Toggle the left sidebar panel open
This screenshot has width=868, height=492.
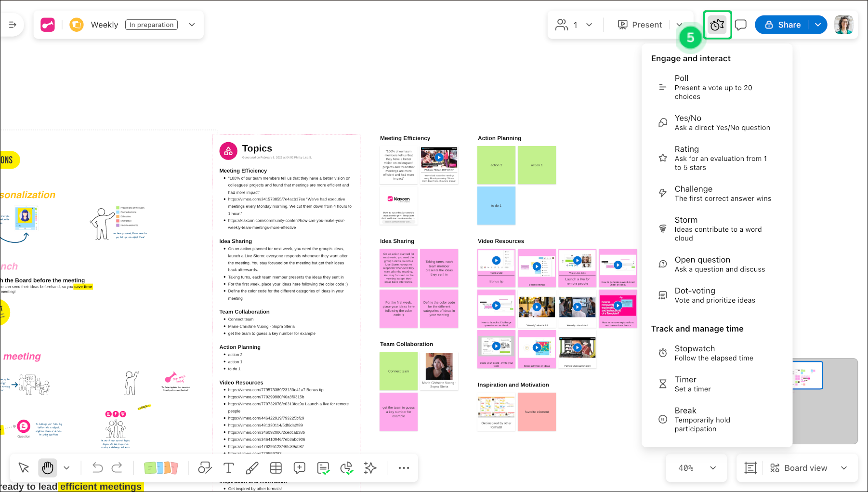tap(13, 25)
